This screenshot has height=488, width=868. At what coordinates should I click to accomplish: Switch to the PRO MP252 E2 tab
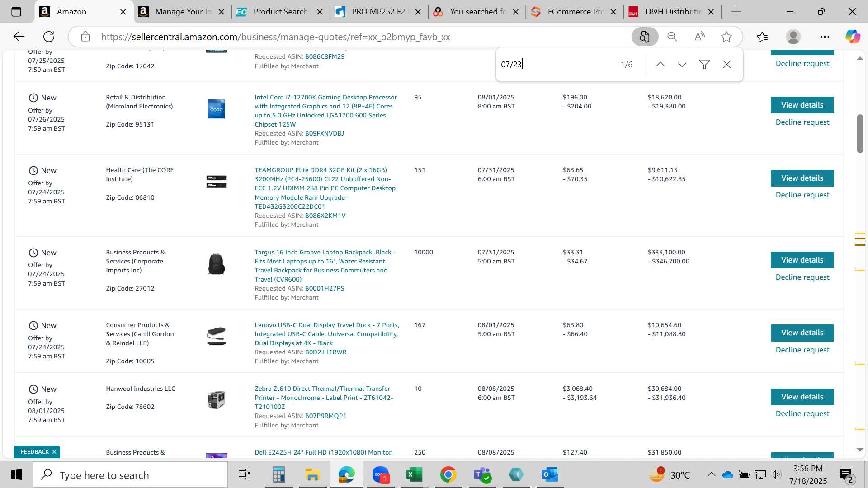378,12
